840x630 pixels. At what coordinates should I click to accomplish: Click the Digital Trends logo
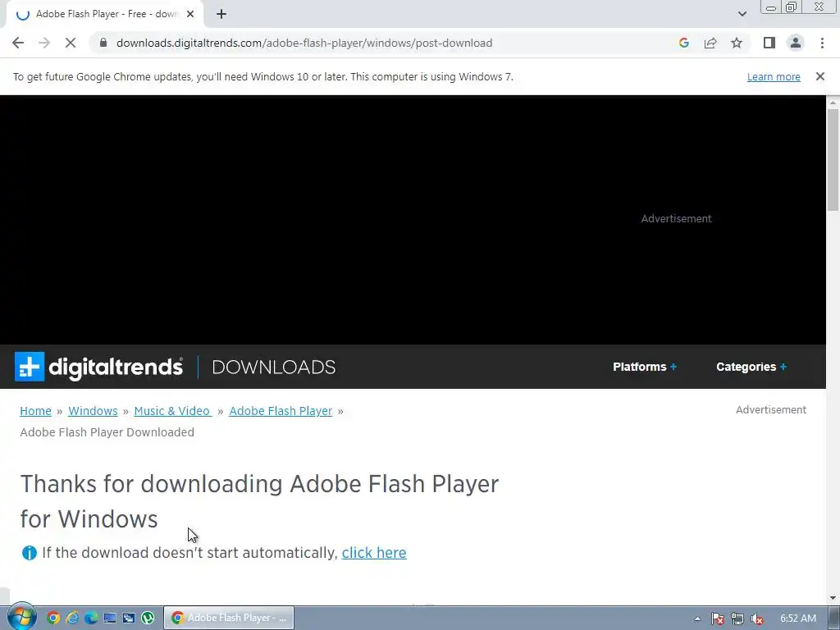(98, 367)
